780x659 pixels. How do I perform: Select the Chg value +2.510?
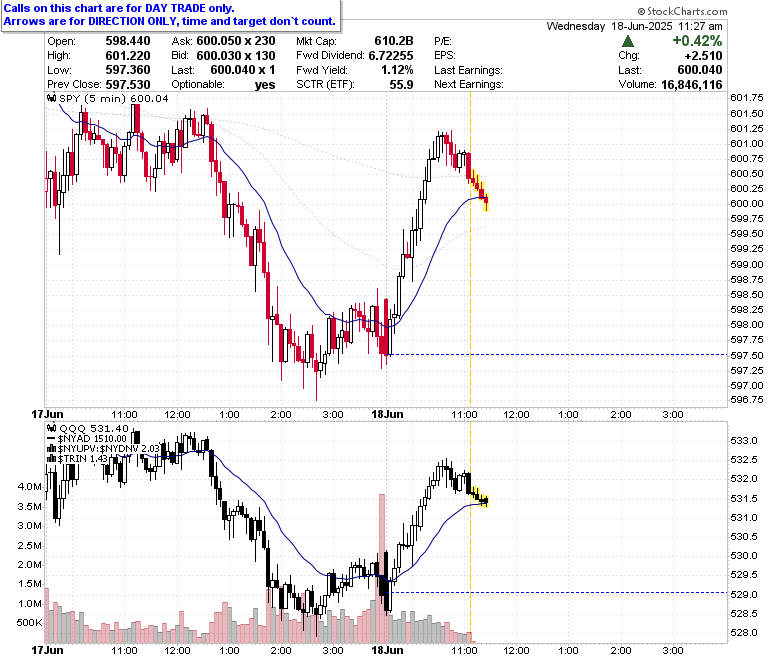pos(703,56)
